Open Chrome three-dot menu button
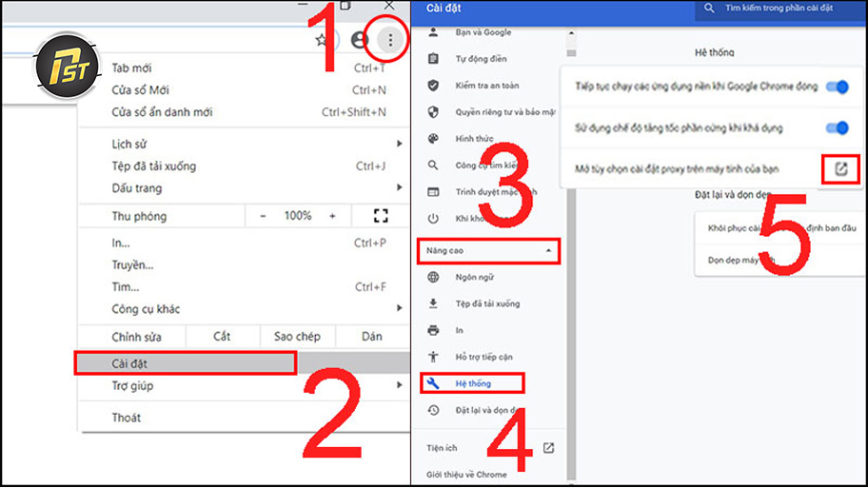Screen dimensions: 868x488 tap(390, 40)
